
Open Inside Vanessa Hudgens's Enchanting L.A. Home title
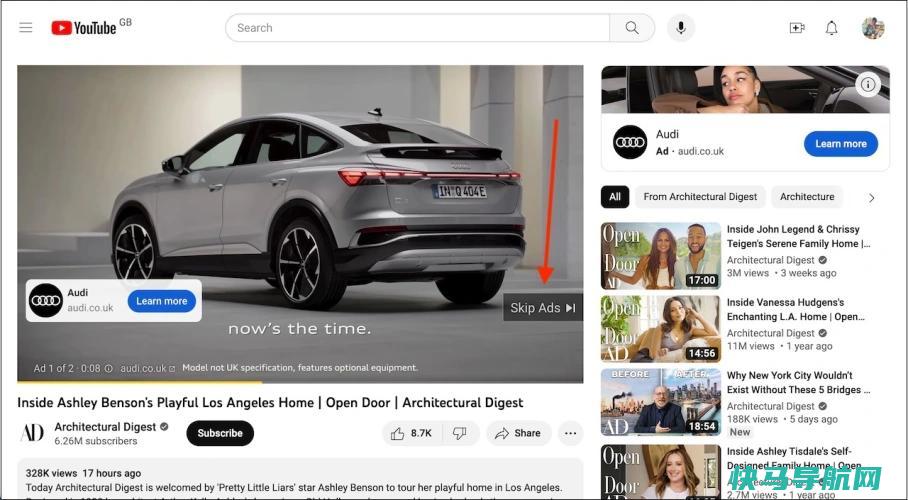[x=796, y=309]
